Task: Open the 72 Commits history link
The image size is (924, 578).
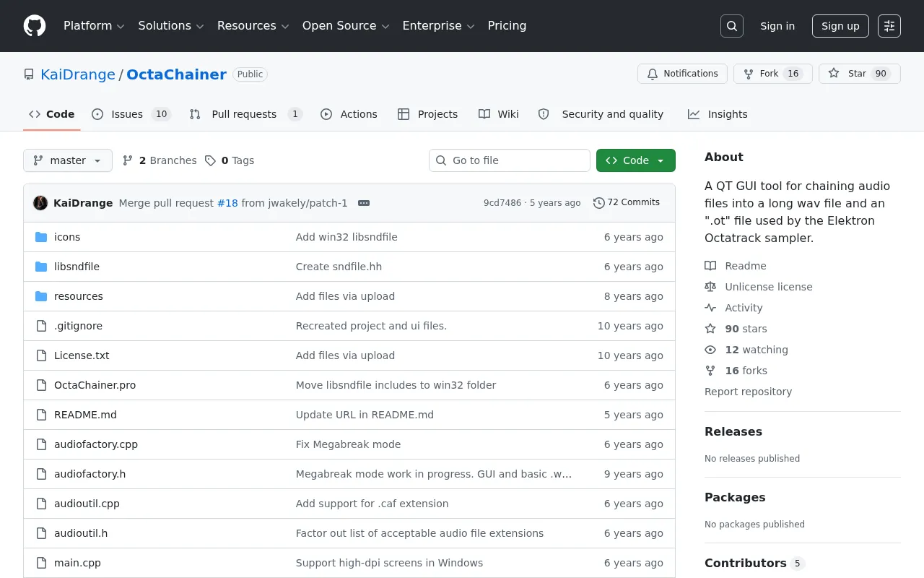Action: (x=627, y=202)
